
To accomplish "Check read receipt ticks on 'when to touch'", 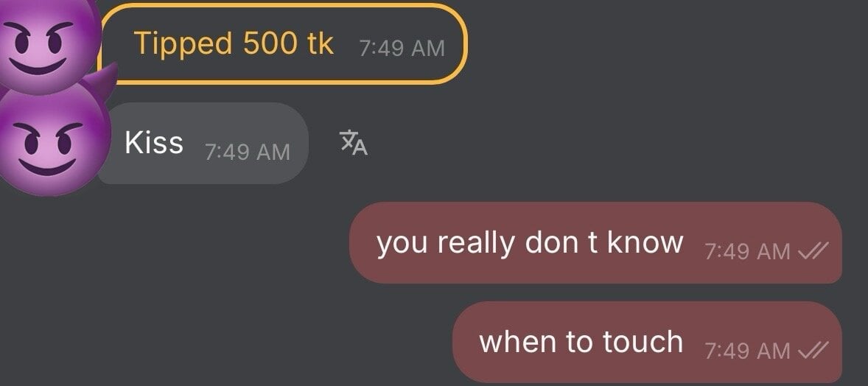I will tap(813, 351).
